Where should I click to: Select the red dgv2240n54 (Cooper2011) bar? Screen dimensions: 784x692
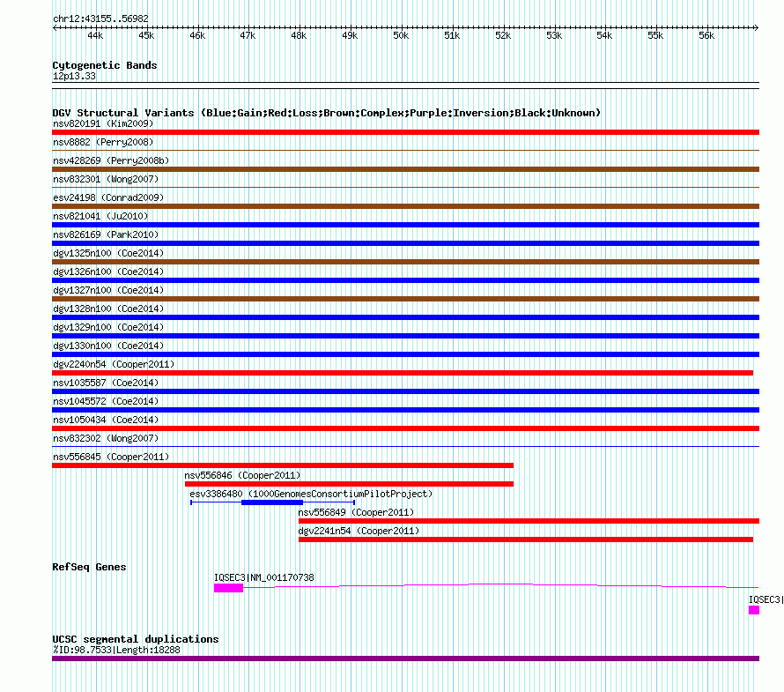click(x=403, y=373)
